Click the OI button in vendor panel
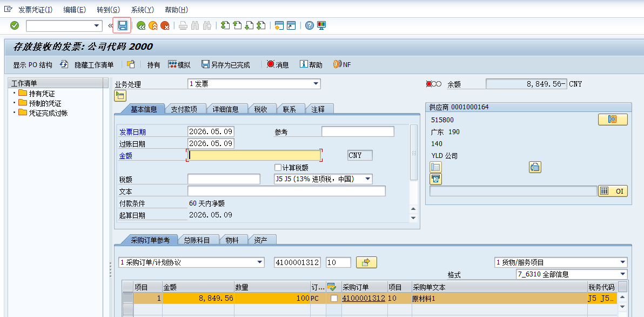644x317 pixels. 613,191
